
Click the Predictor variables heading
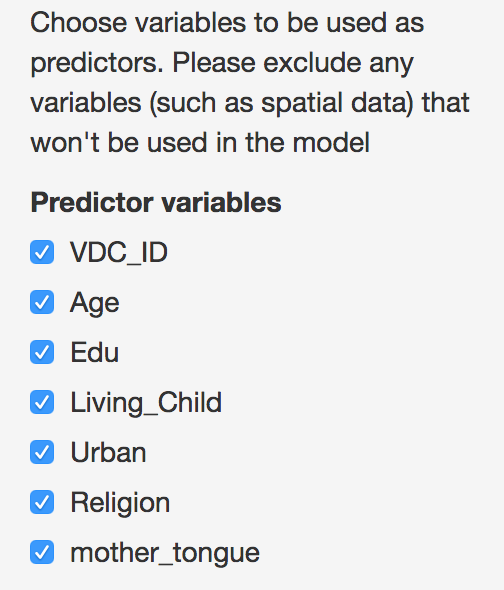pyautogui.click(x=156, y=202)
